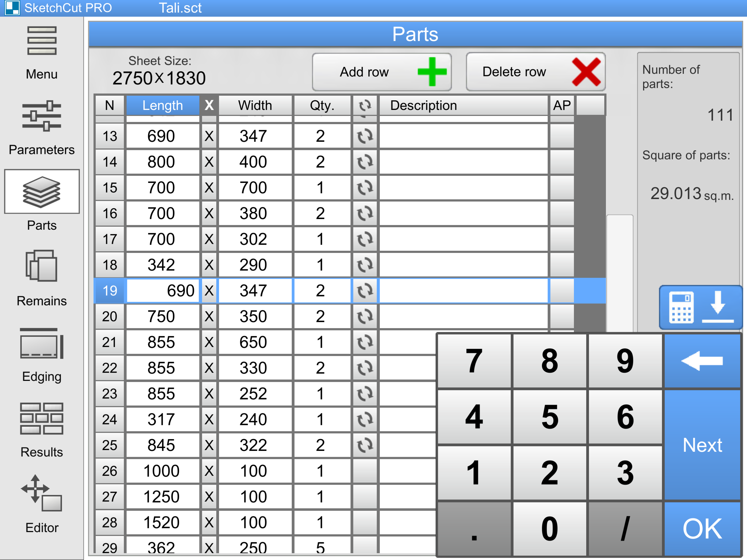Toggle rotation icon for row 13
The image size is (747, 560).
pos(365,136)
